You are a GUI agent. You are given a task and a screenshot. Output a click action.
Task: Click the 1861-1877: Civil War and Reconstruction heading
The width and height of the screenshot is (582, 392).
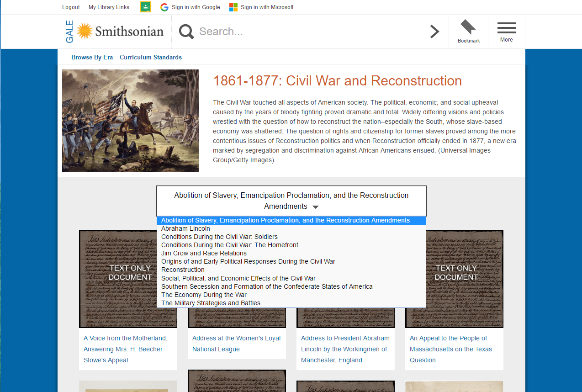(x=338, y=81)
